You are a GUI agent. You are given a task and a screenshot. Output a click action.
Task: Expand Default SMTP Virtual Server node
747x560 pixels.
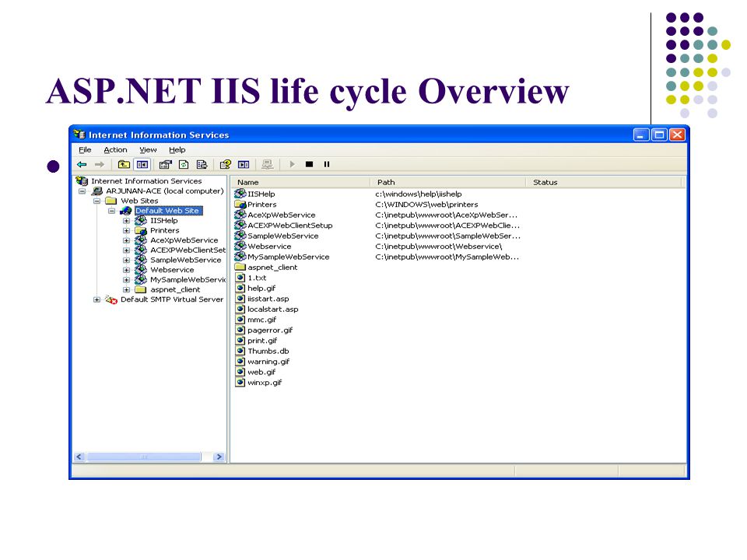coord(96,299)
